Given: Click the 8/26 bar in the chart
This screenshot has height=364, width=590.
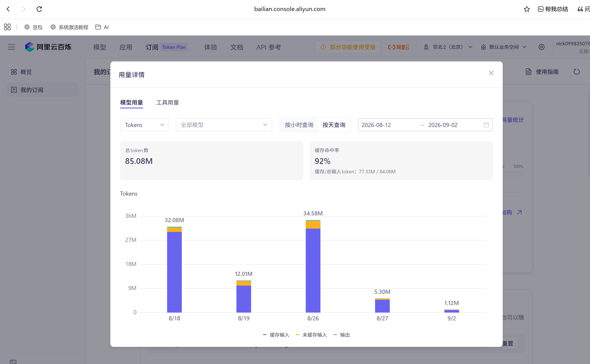Looking at the screenshot, I should coord(313,266).
